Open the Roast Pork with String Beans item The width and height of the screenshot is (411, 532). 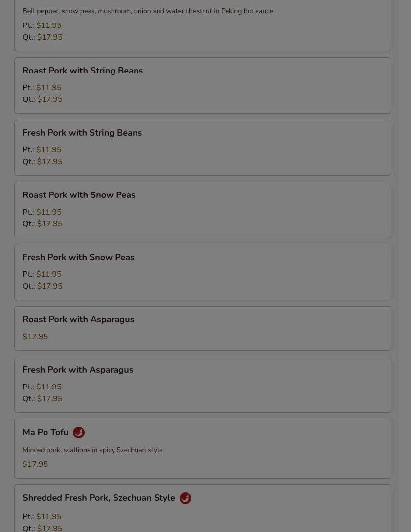(x=83, y=71)
